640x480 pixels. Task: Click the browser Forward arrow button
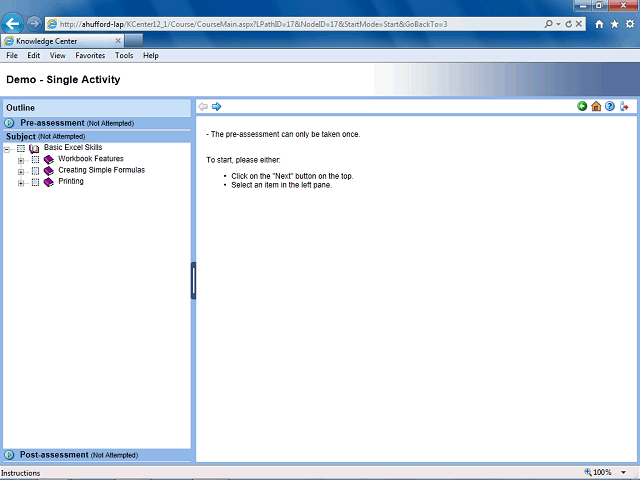tap(34, 24)
